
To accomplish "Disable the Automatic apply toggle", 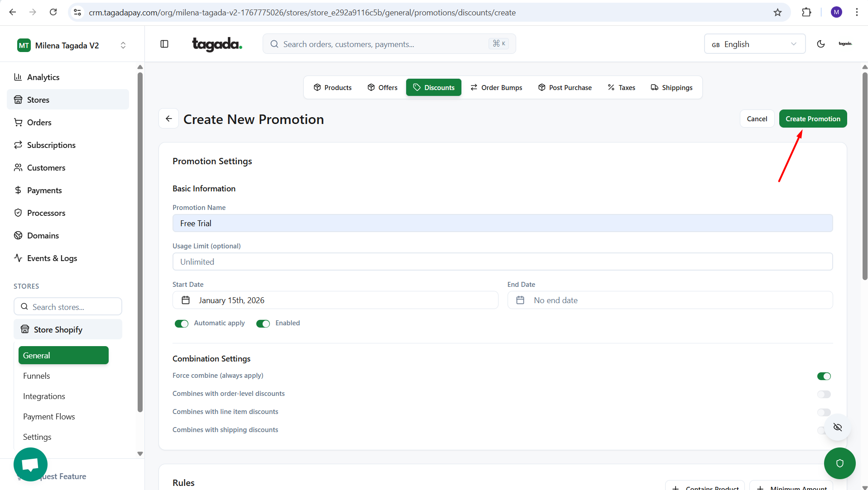I will pyautogui.click(x=182, y=323).
